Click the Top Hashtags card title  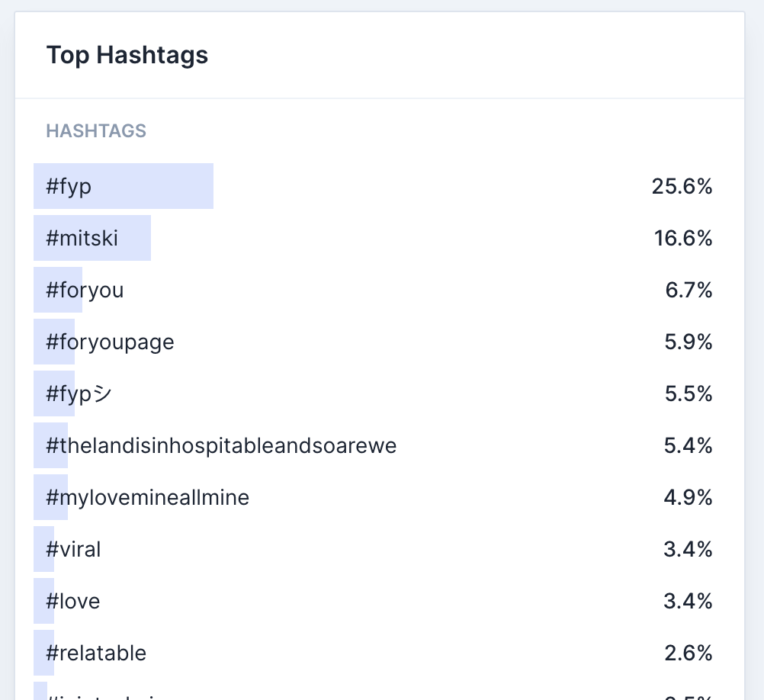127,56
